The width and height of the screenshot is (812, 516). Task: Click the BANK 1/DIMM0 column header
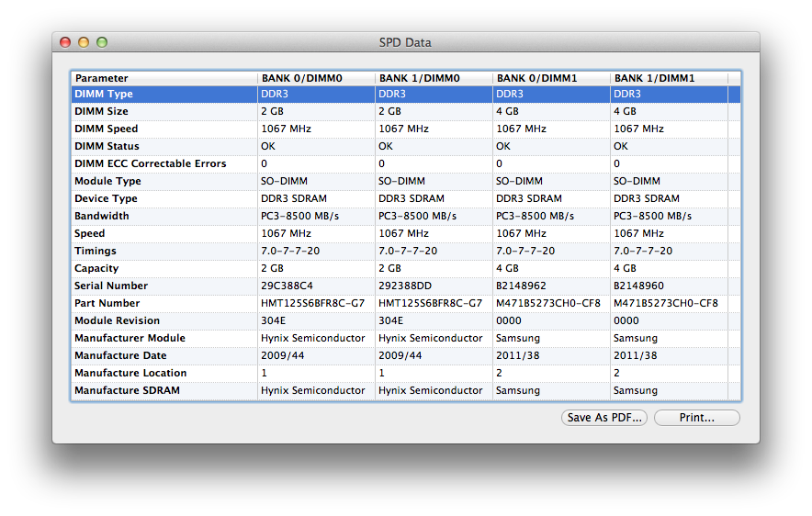[434, 78]
